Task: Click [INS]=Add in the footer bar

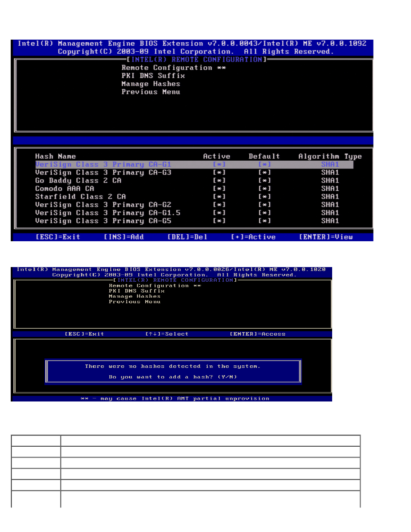Action: coord(124,237)
